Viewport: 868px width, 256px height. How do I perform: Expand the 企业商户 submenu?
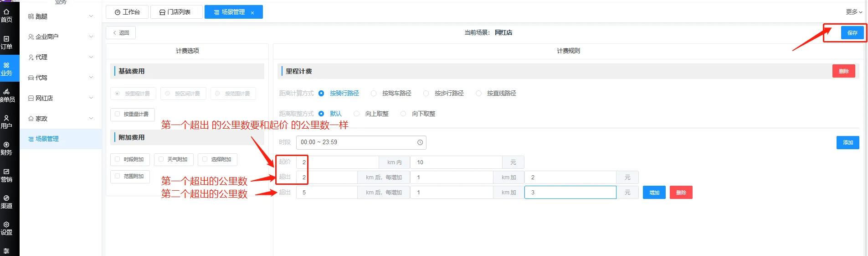pyautogui.click(x=61, y=37)
